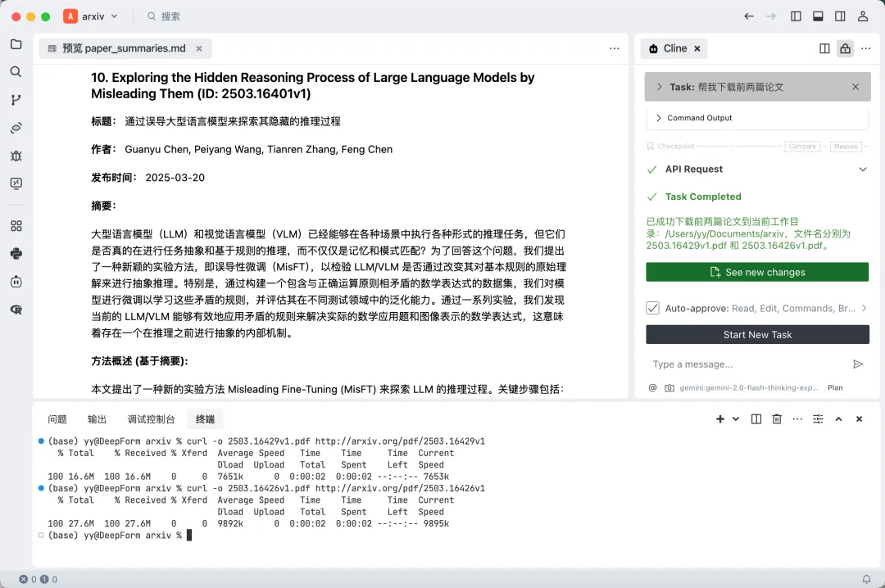Click the Type a message input field

(737, 364)
